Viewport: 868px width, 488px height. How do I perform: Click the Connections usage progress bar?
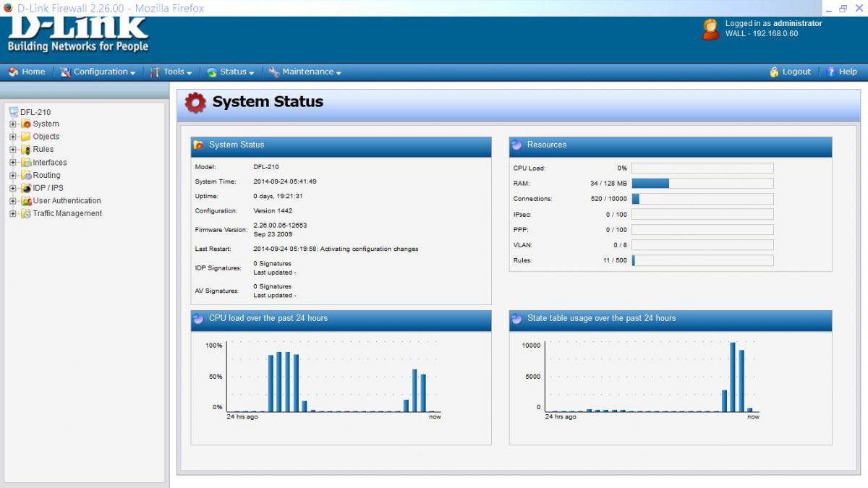click(x=702, y=199)
